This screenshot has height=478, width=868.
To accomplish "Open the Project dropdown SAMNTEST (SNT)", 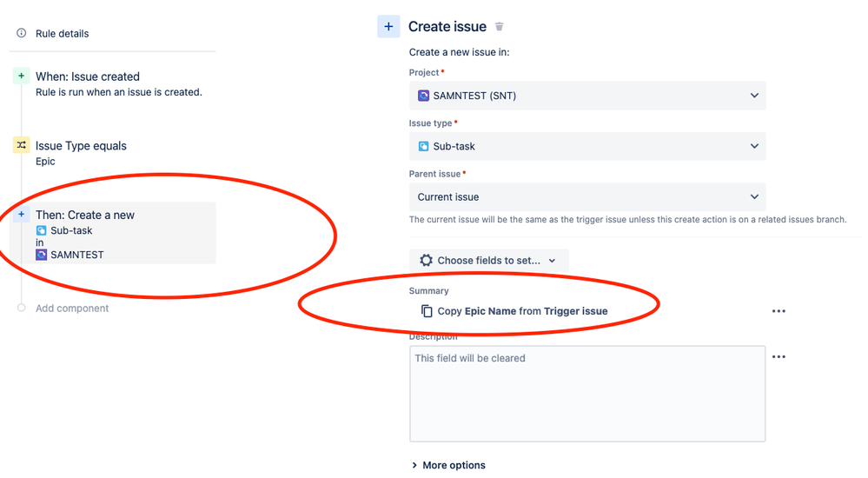I will pos(587,96).
